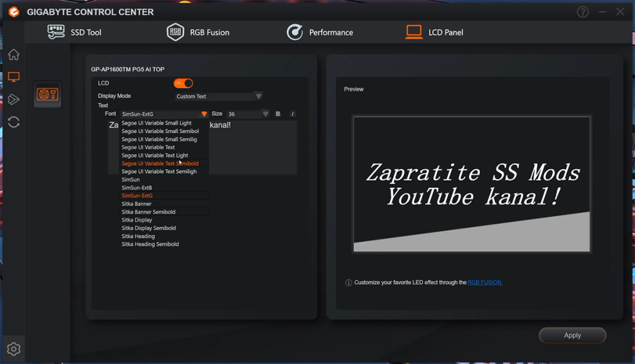This screenshot has height=364, width=635.
Task: Minimize the Gigabyte Control Center window
Action: point(602,12)
